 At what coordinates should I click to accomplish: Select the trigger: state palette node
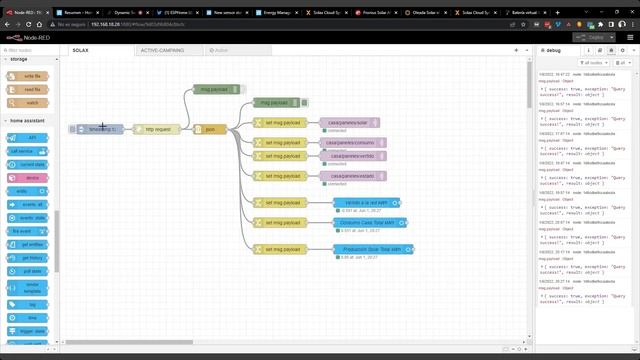pos(28,331)
